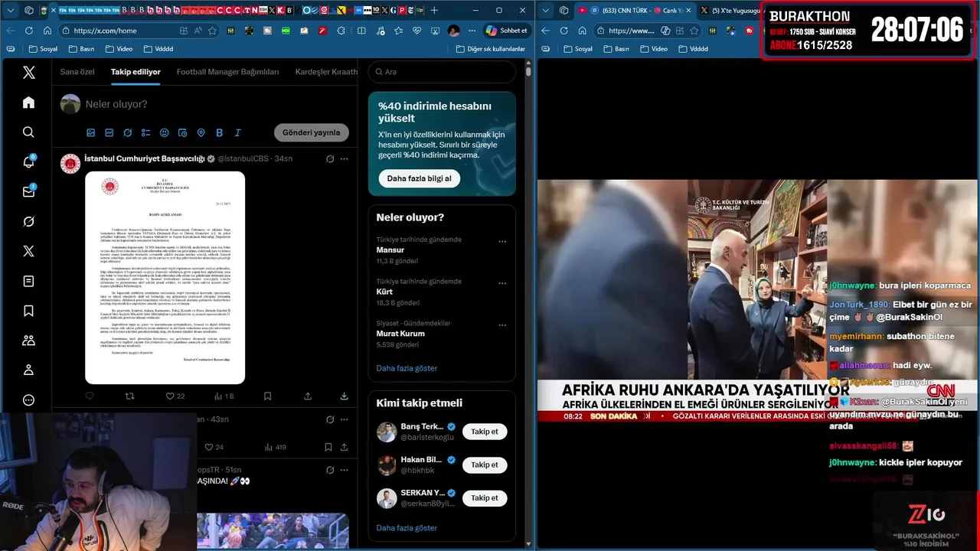This screenshot has height=551, width=980.
Task: Toggle italic formatting in composer
Action: pos(237,132)
